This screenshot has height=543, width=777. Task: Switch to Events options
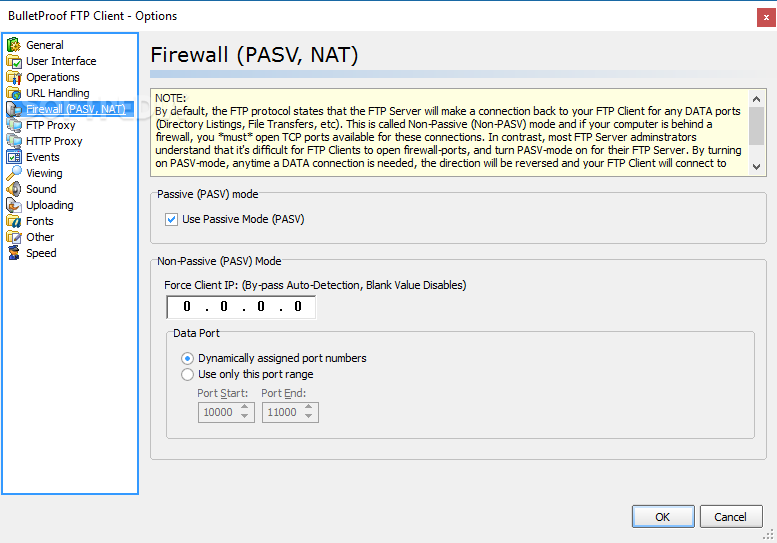coord(43,157)
